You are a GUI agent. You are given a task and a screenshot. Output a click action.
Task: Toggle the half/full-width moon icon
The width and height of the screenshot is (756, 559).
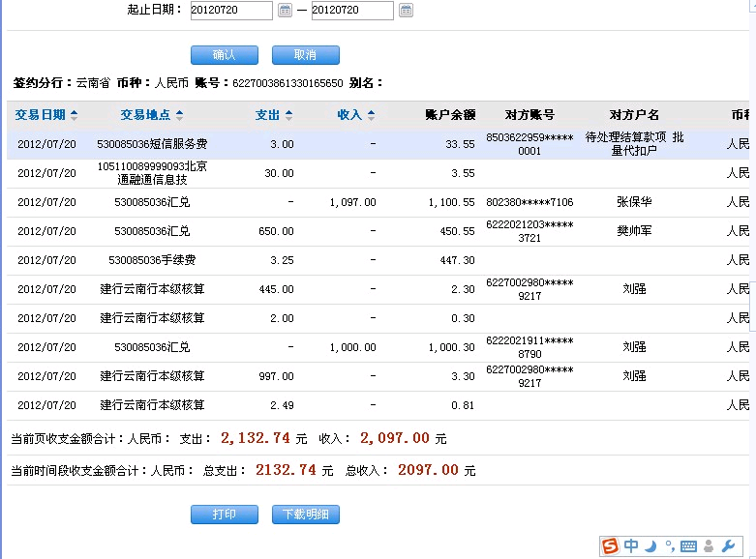click(651, 546)
